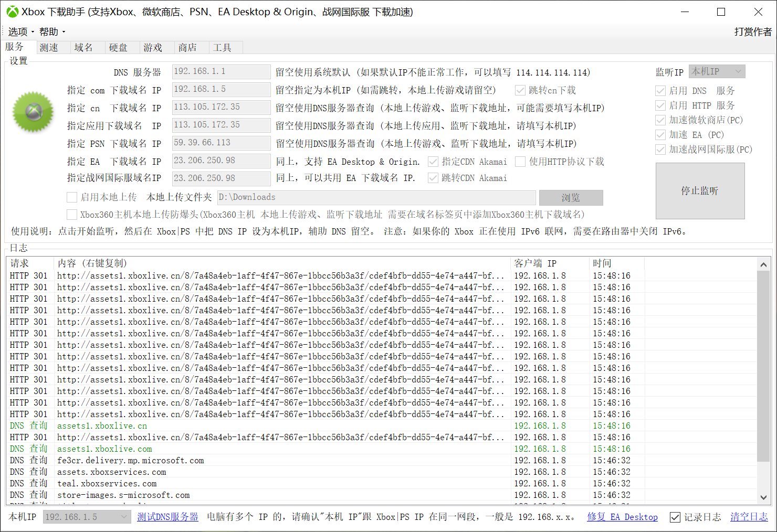Minimize the Xbox 下载助手 window
This screenshot has height=532, width=777.
[x=685, y=12]
